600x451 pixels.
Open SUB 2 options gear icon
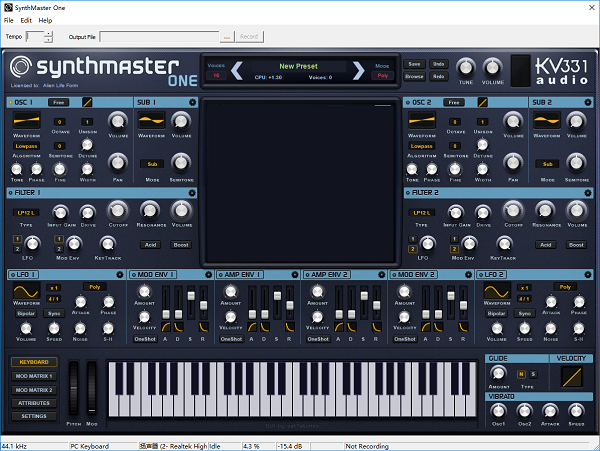[588, 102]
